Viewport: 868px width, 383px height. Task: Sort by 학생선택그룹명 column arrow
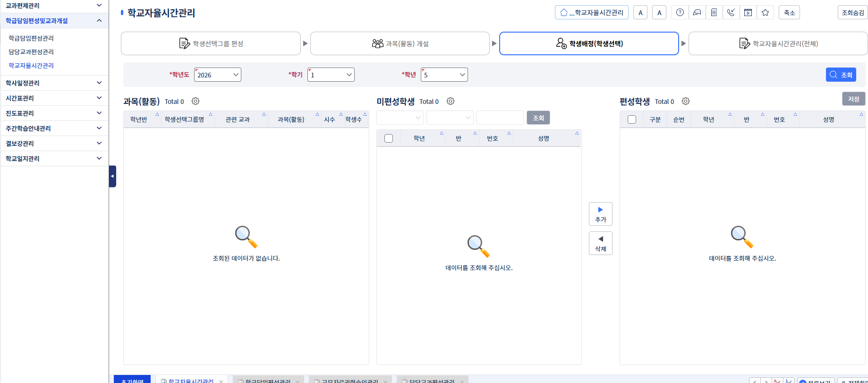click(211, 114)
